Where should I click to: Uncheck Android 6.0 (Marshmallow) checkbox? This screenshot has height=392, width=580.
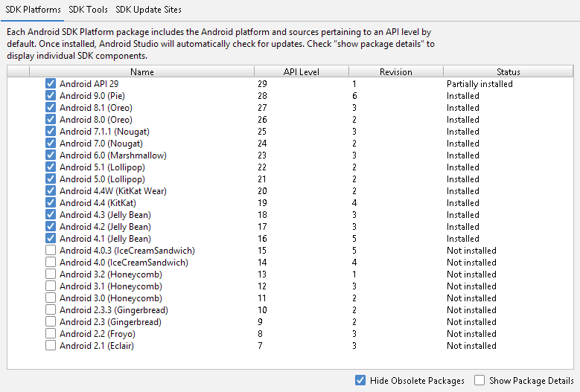(51, 155)
